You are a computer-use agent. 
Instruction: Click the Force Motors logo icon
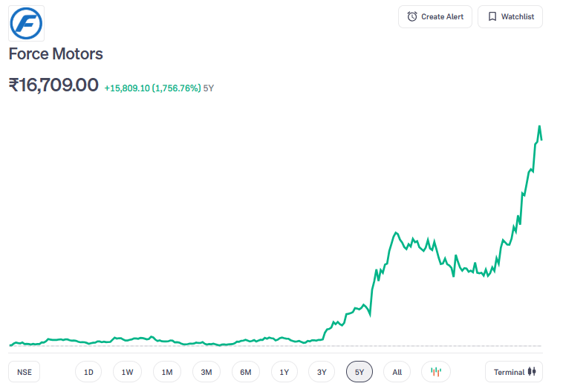pos(26,23)
